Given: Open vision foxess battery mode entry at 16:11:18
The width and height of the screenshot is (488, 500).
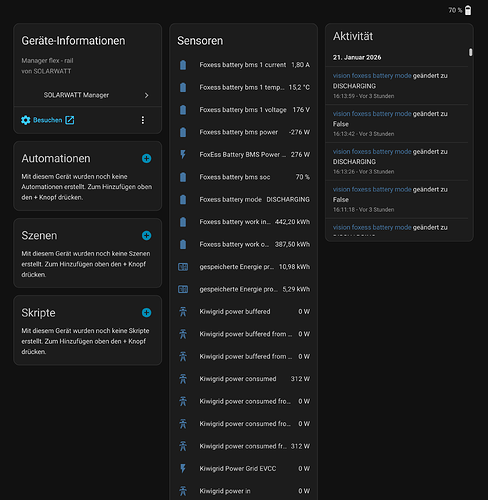Looking at the screenshot, I should [x=372, y=189].
